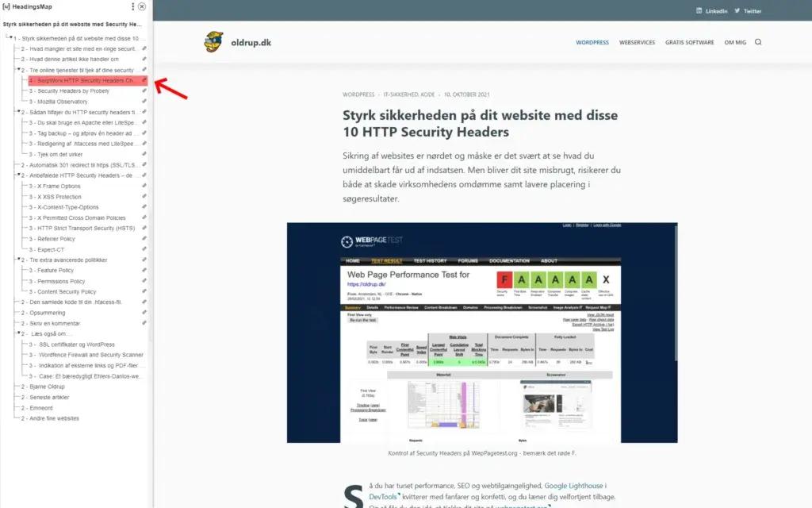Click anchor icon for Permissions Policy
Screen dimensions: 812x508
[x=144, y=281]
